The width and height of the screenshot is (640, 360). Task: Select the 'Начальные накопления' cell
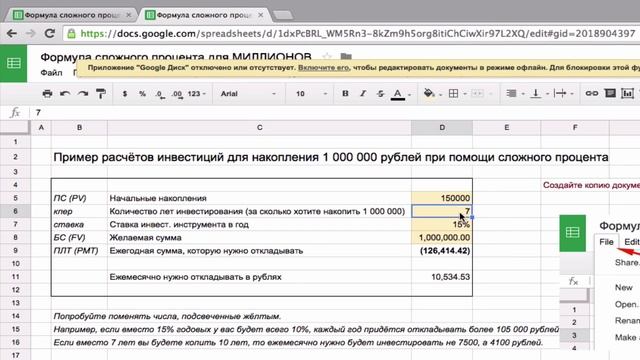(x=260, y=198)
